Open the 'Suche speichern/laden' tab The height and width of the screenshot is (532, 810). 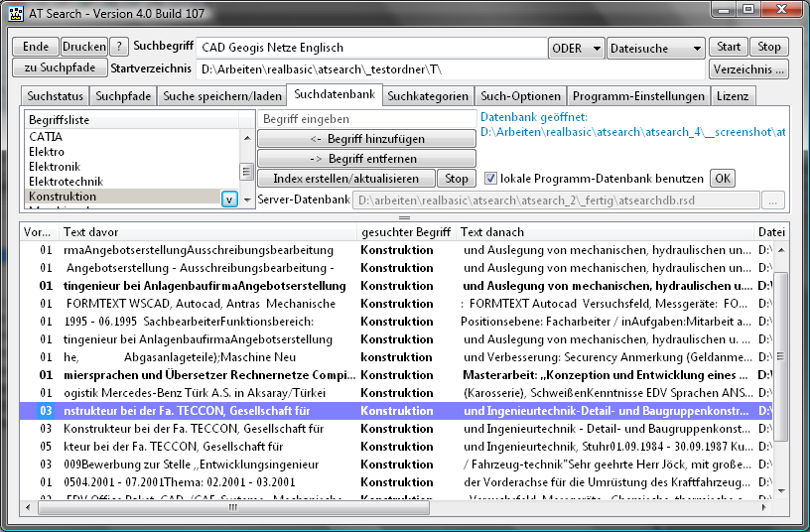coord(222,96)
